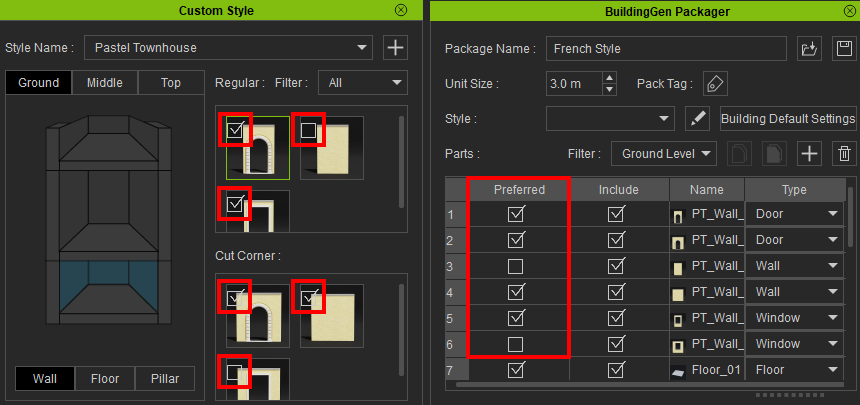The height and width of the screenshot is (405, 860).
Task: Click the Type column header
Action: [794, 189]
